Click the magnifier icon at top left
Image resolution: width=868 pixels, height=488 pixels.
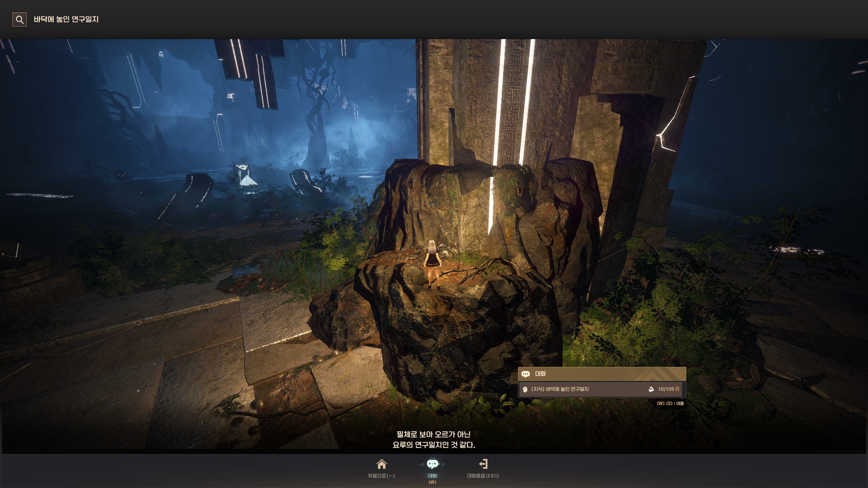click(19, 19)
